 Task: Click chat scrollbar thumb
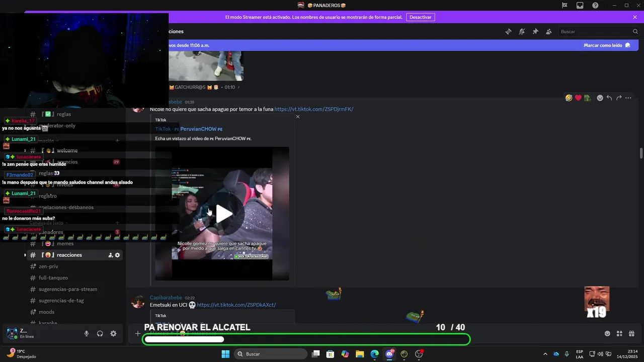(641, 153)
